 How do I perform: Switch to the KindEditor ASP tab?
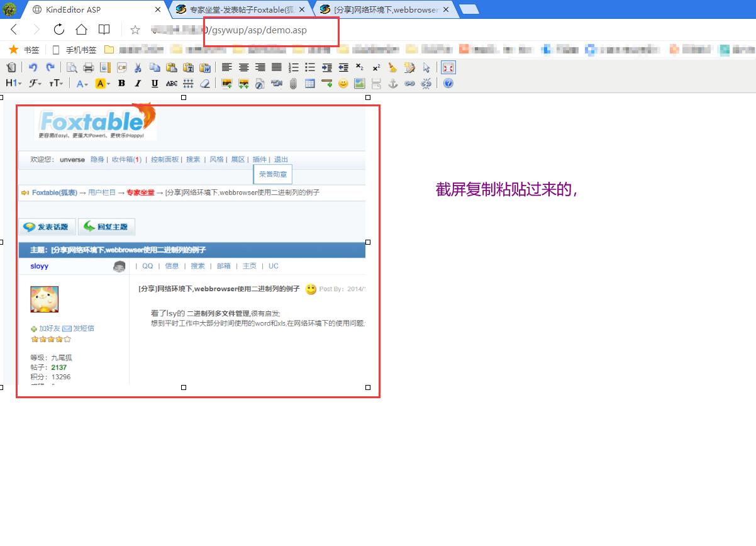pyautogui.click(x=94, y=9)
